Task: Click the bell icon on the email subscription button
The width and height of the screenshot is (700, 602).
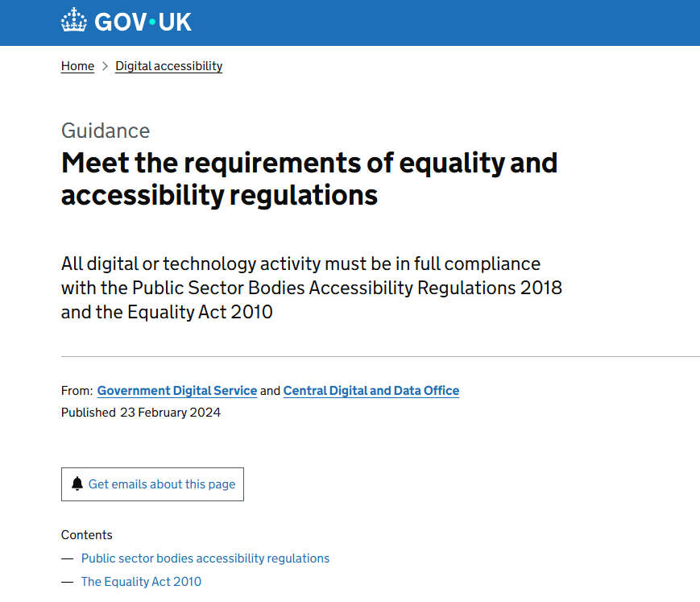Action: tap(77, 484)
